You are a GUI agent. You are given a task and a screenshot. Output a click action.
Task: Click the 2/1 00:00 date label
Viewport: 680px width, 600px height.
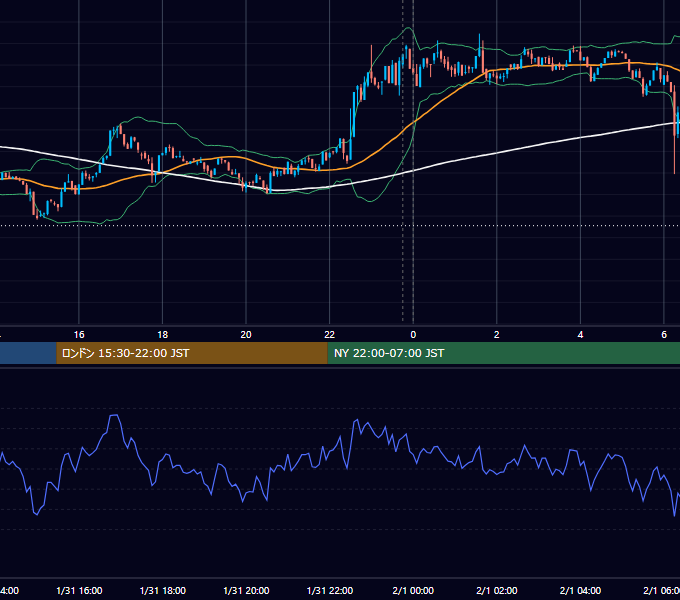pos(413,591)
